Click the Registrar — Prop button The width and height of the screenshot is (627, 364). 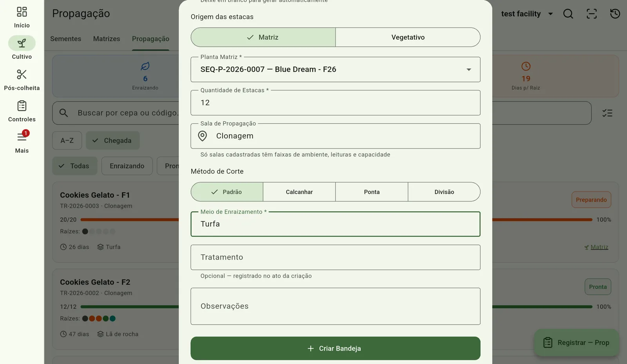(576, 342)
